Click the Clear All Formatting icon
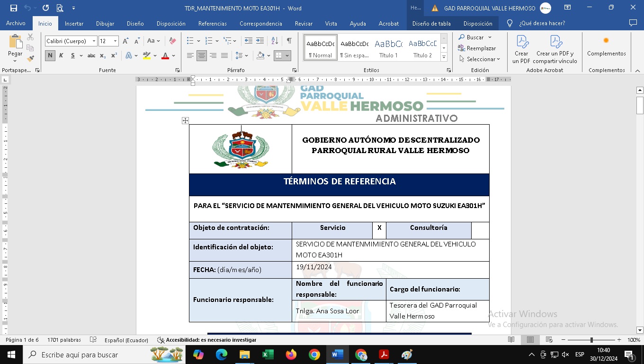This screenshot has height=364, width=644. (x=172, y=41)
